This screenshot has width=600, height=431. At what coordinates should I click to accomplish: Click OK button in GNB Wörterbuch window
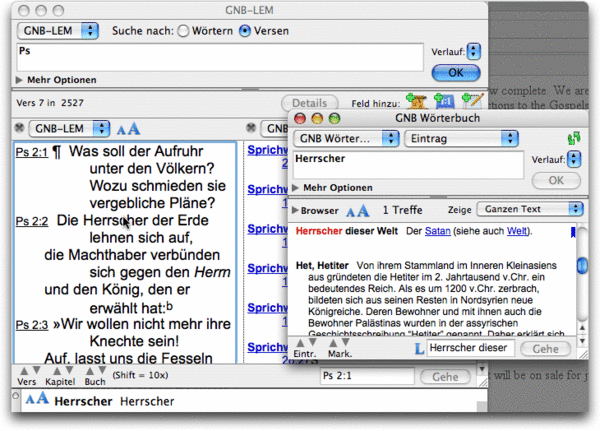pyautogui.click(x=556, y=180)
